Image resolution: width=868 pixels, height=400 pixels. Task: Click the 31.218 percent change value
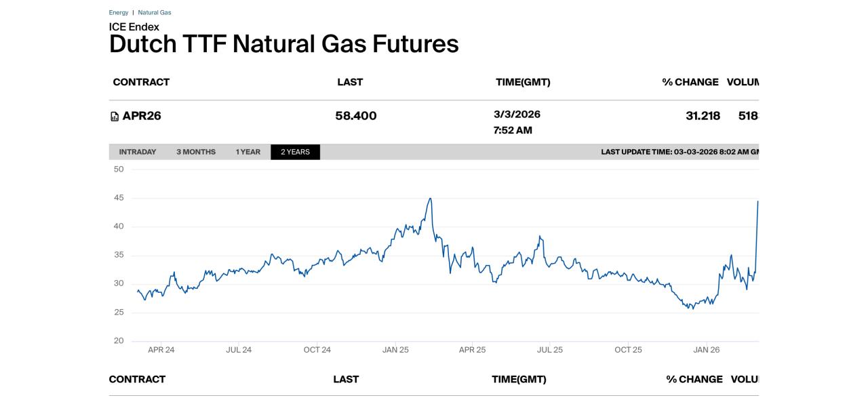703,116
